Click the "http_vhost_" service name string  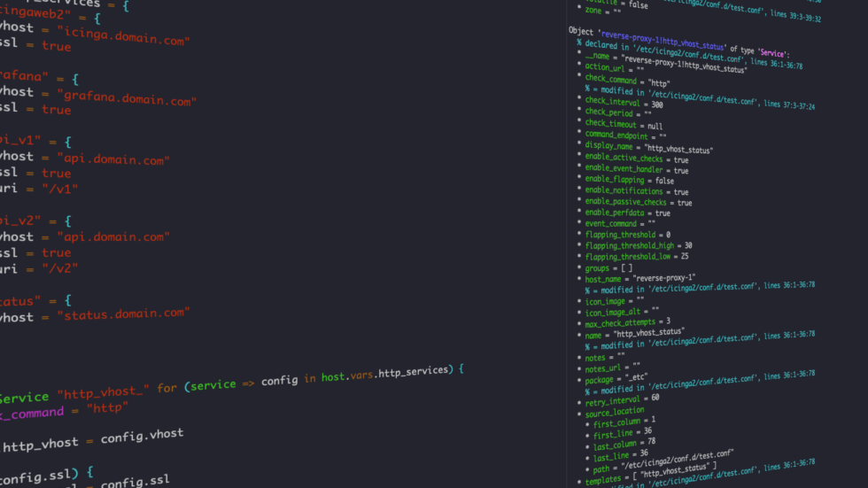[103, 393]
